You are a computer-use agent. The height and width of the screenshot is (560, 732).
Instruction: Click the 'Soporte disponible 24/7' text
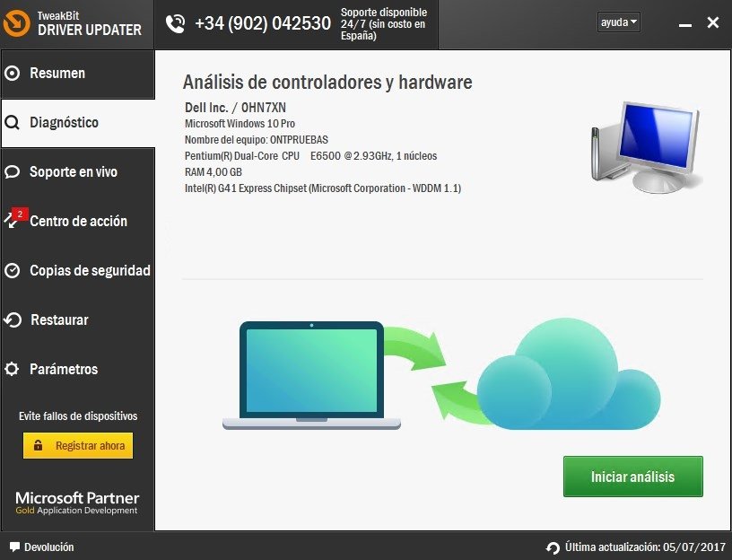click(384, 24)
